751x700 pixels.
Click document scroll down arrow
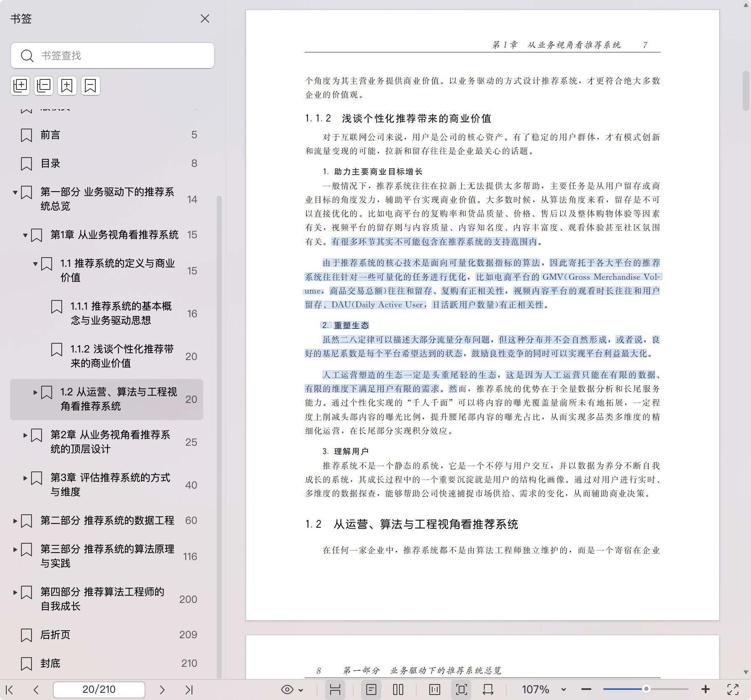coord(746,672)
